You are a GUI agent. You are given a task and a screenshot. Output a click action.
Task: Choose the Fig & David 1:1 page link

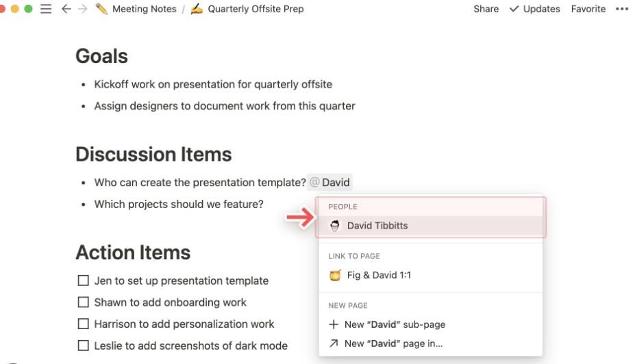click(379, 275)
